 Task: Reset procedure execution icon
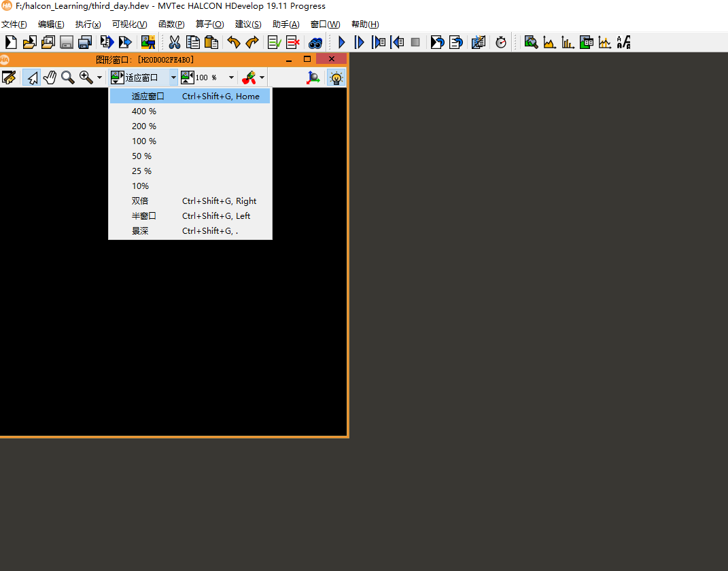456,42
